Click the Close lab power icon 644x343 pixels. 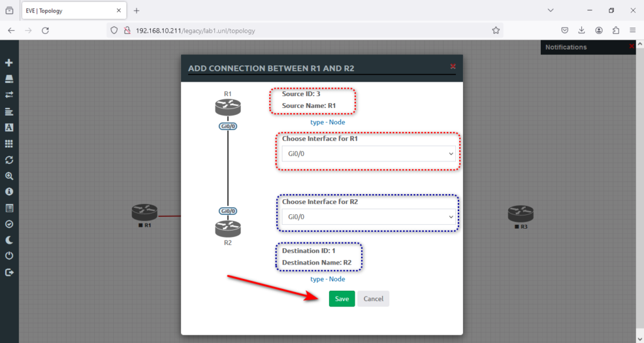9,256
